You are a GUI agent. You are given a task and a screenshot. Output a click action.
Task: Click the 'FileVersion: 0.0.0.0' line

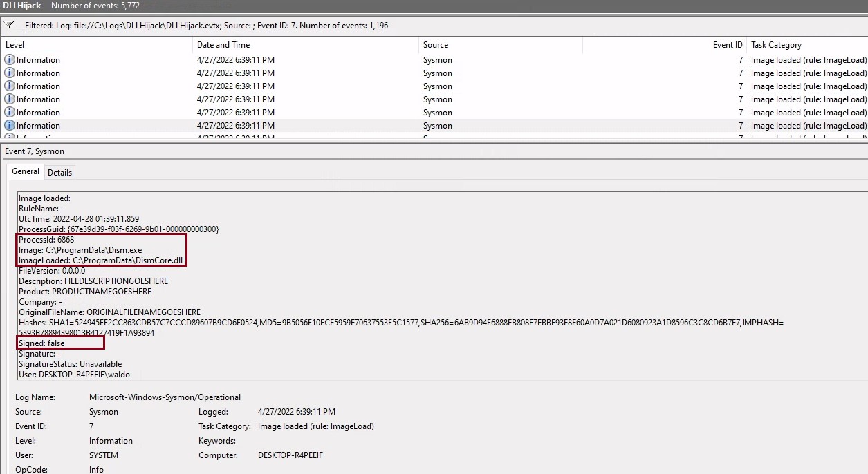(x=52, y=271)
